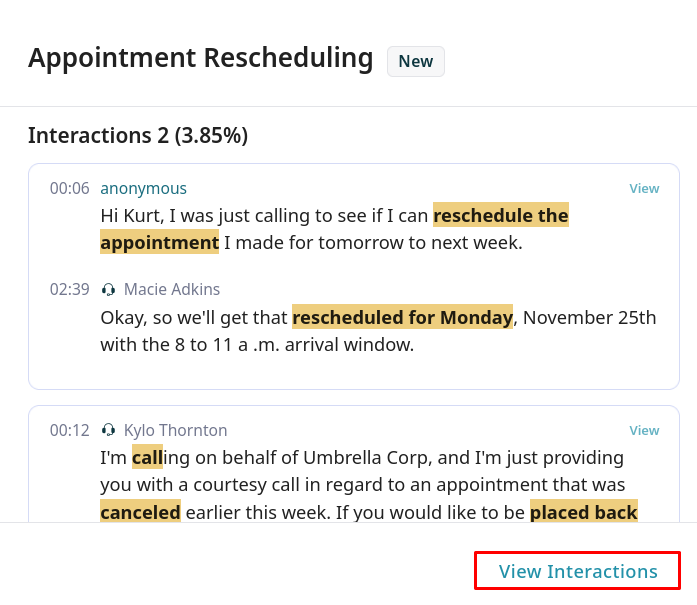Click the anonymous speaker name

click(x=143, y=188)
